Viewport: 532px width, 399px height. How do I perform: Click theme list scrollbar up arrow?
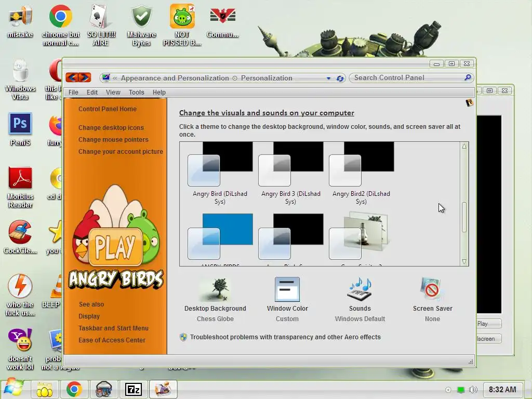[464, 146]
